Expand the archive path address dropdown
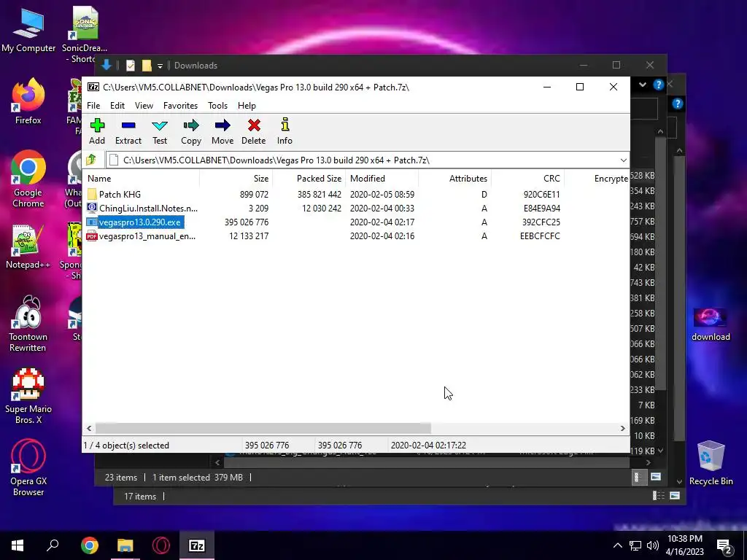The height and width of the screenshot is (560, 747). pos(623,160)
